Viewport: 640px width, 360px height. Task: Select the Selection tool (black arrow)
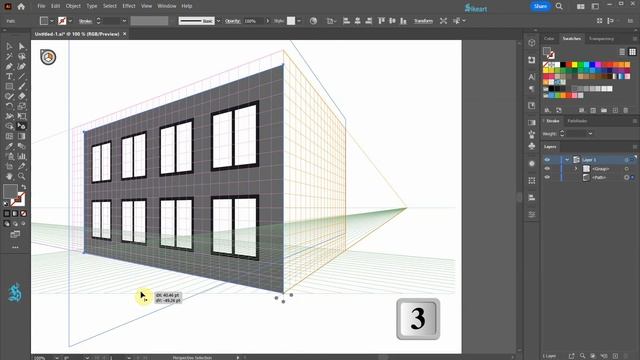click(x=9, y=46)
